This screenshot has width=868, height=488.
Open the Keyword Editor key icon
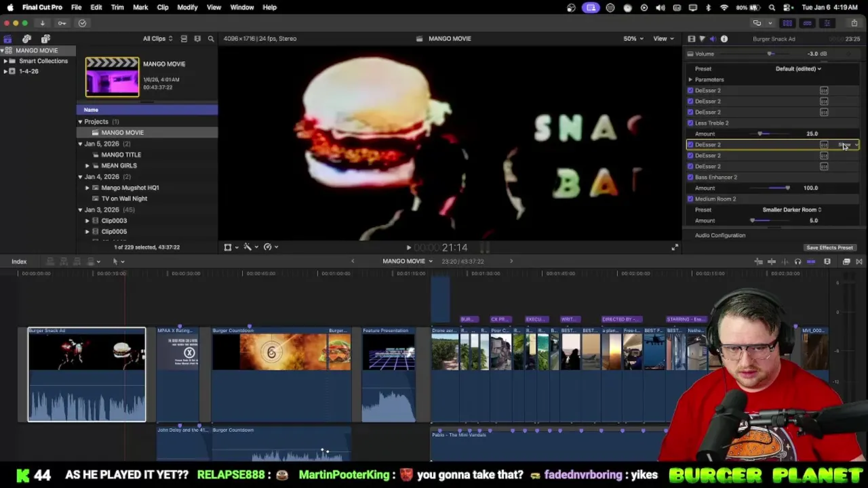tap(62, 23)
